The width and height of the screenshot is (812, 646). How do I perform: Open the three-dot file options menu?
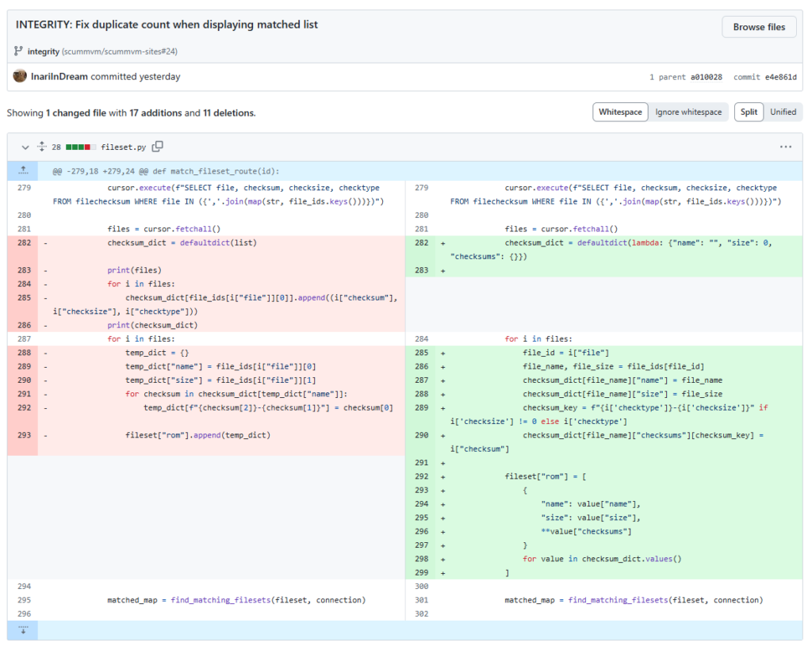click(786, 147)
